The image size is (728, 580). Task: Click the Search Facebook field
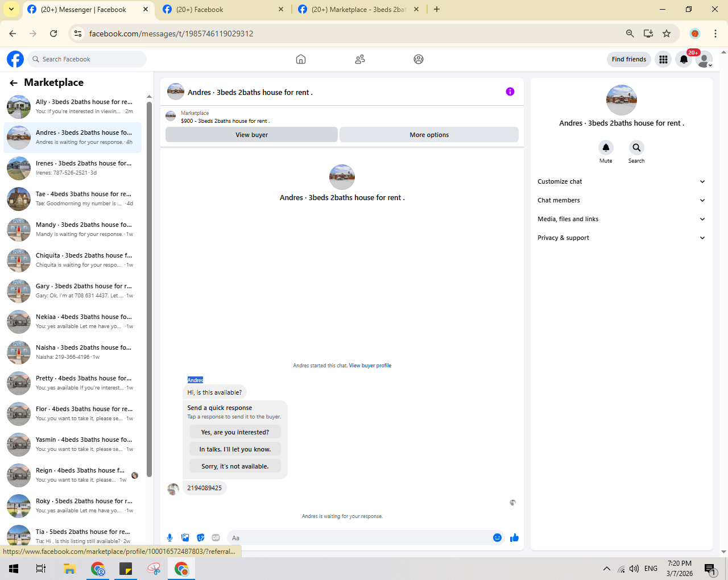coord(87,59)
